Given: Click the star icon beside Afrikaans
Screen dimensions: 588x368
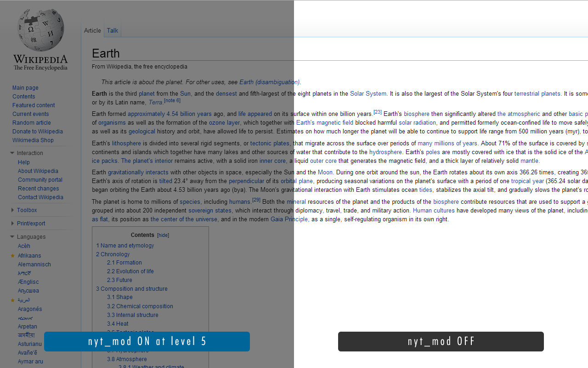Looking at the screenshot, I should [13, 256].
